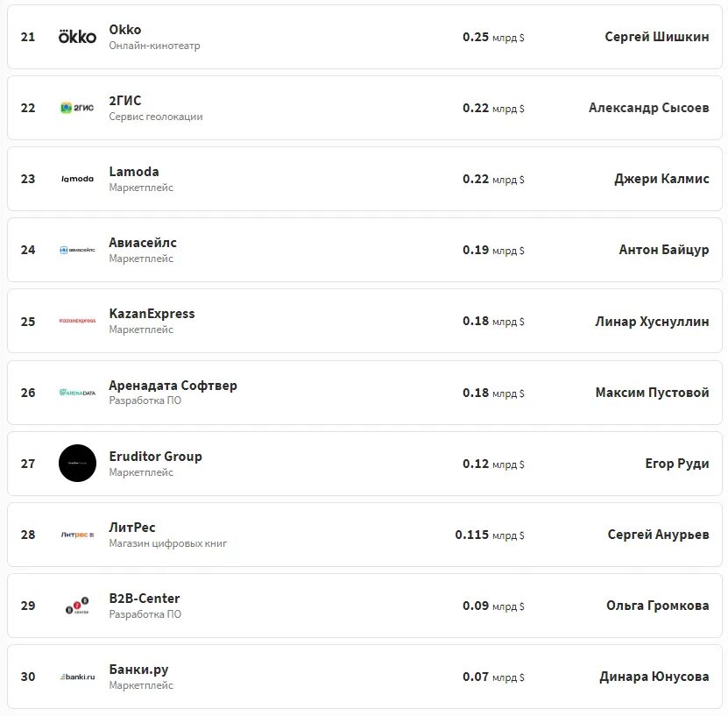
Task: Click the 2ГИС logo icon
Action: 77,108
